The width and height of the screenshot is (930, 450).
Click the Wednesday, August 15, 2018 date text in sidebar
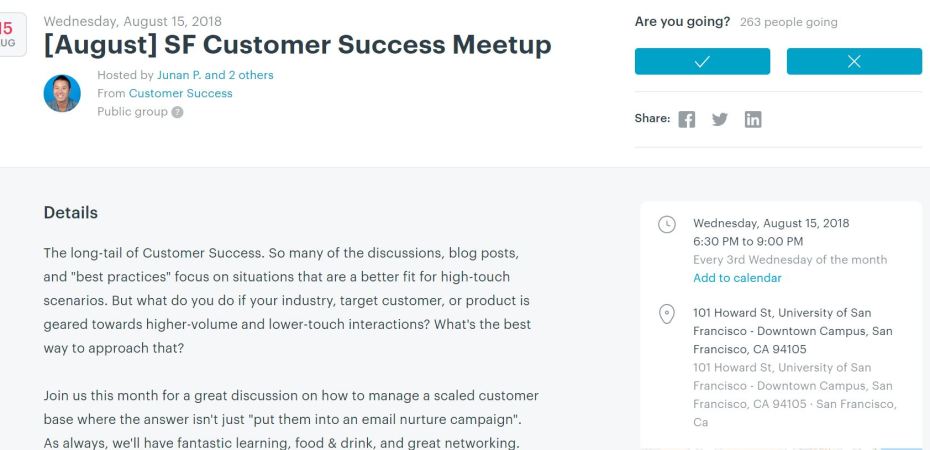770,223
